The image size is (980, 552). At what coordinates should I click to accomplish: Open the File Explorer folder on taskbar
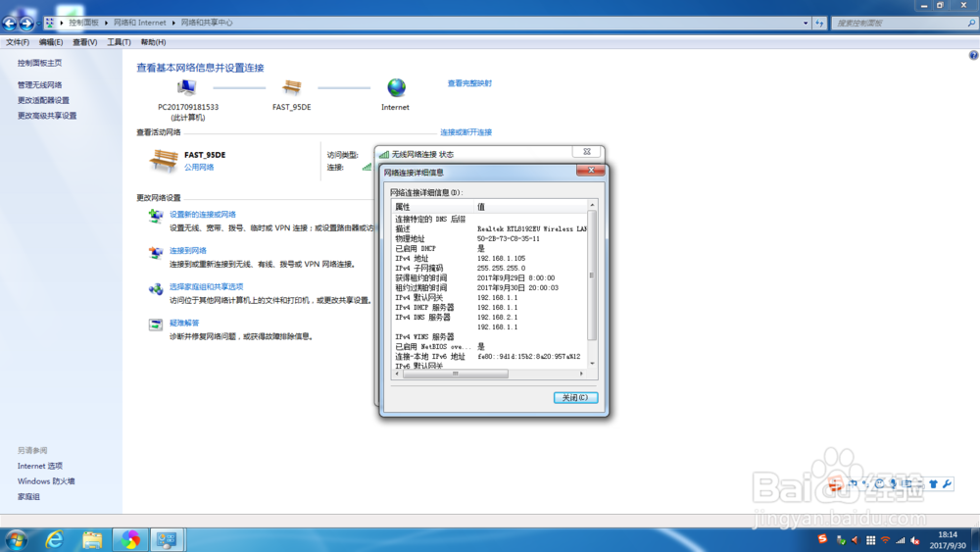pos(92,539)
